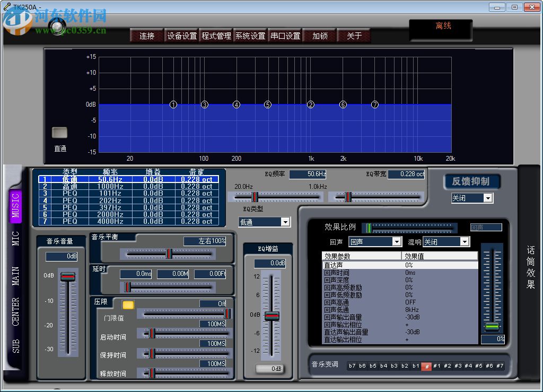The image size is (543, 392).
Task: Open the 混响 reverb dropdown set to 关闭
Action: [x=465, y=241]
